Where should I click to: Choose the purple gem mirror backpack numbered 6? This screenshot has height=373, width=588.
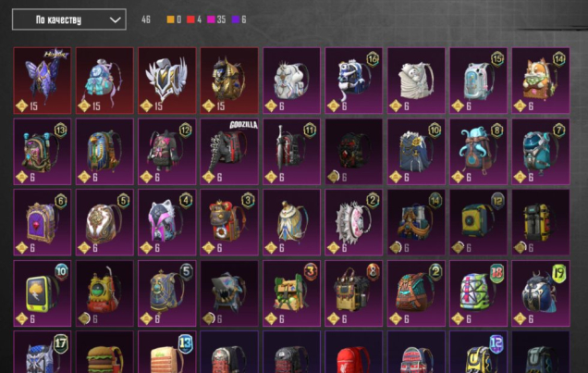43,222
